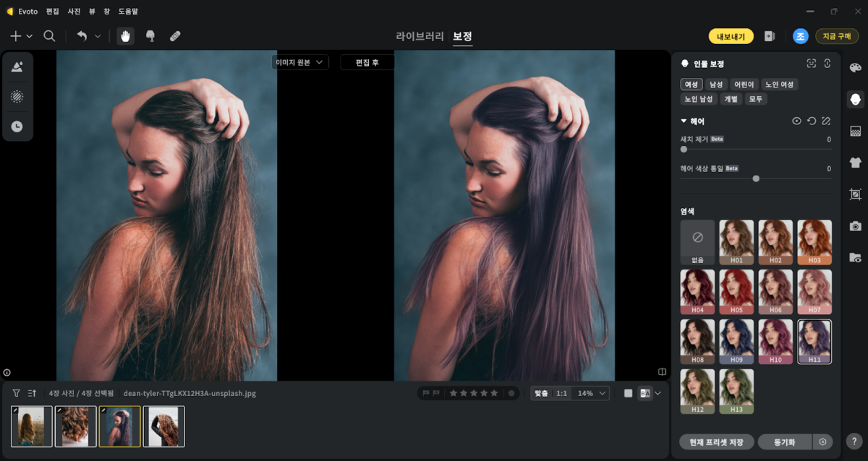This screenshot has height=461, width=868.
Task: Click the 현재 프리셋 저장 button
Action: coord(717,441)
